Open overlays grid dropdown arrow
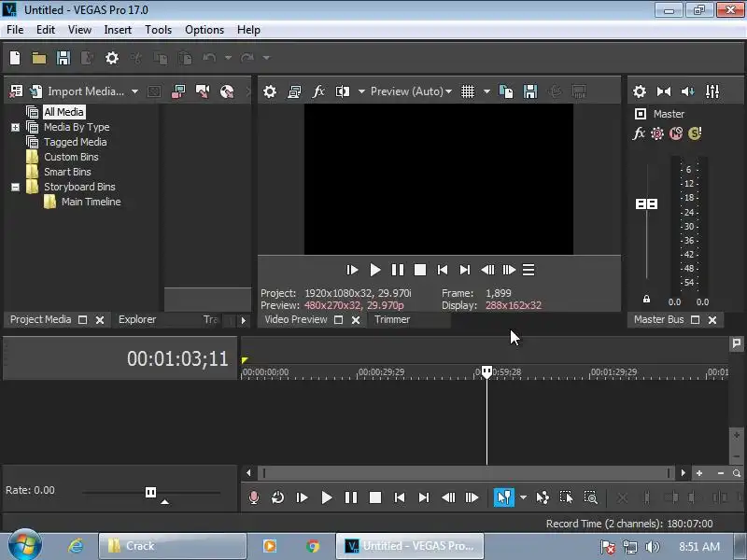The image size is (747, 560). [x=486, y=91]
